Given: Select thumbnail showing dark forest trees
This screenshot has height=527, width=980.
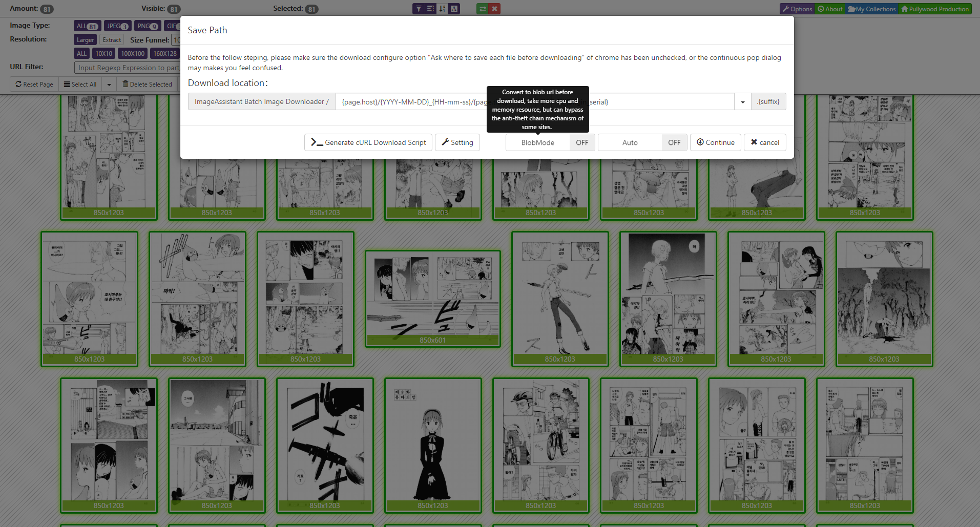Looking at the screenshot, I should 884,299.
